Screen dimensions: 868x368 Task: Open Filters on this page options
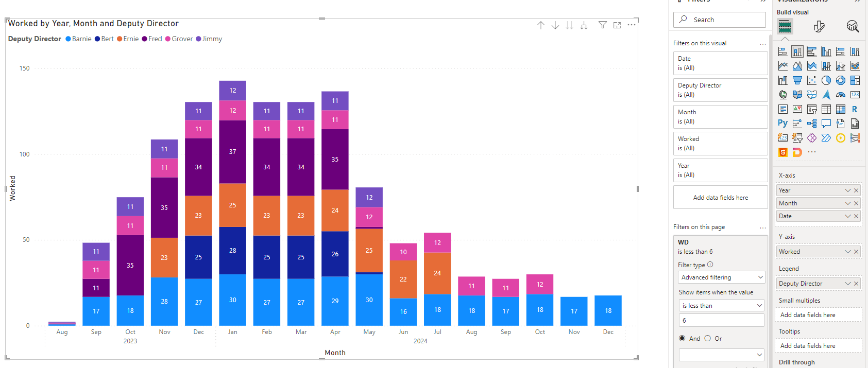pos(763,227)
